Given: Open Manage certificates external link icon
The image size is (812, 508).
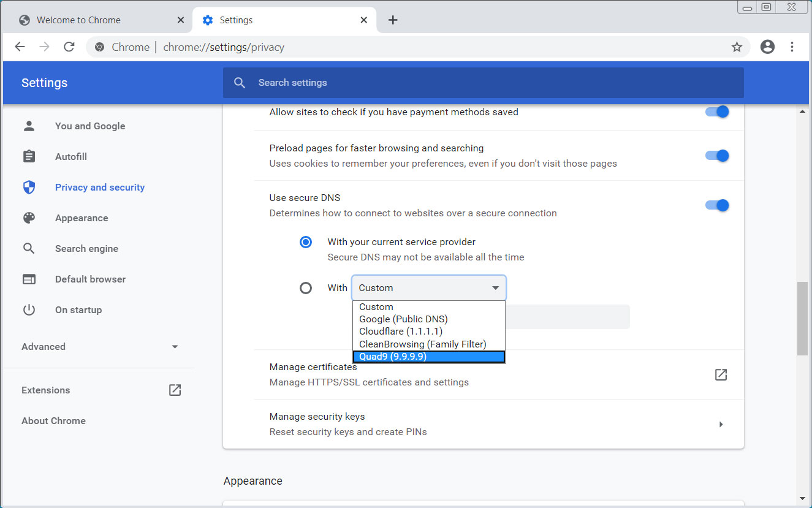Looking at the screenshot, I should pyautogui.click(x=721, y=374).
